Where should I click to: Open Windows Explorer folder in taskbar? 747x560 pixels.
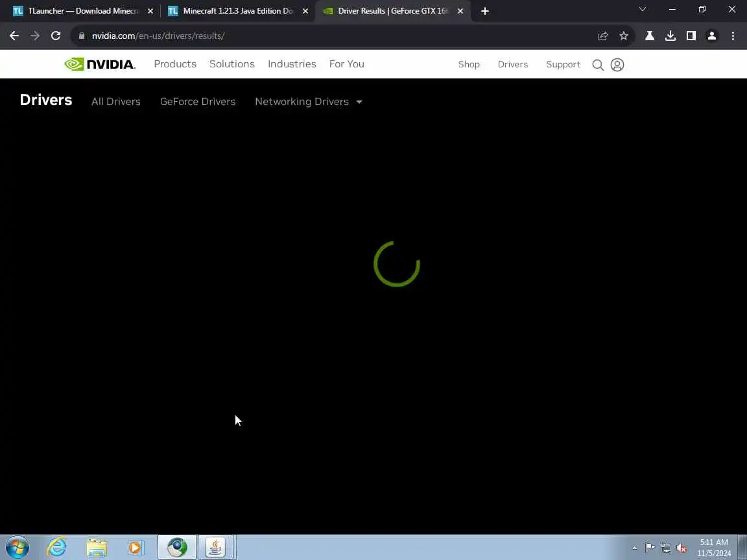(x=97, y=548)
